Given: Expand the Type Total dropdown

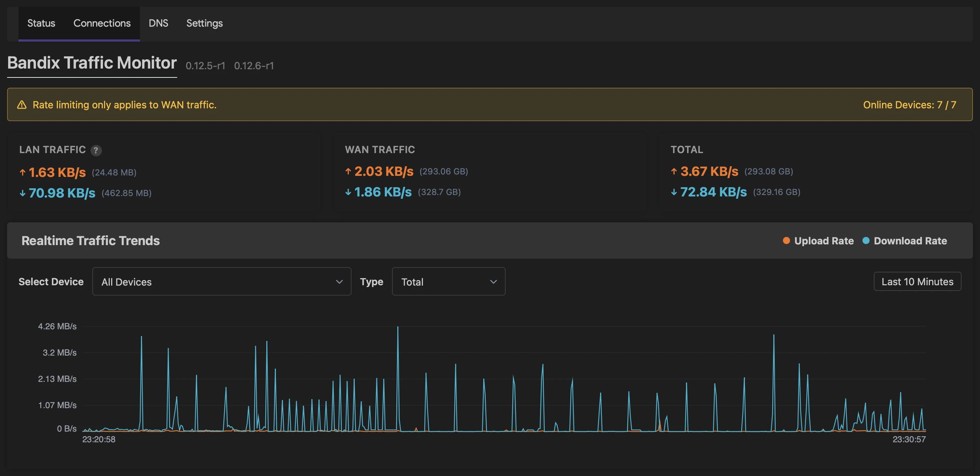Looking at the screenshot, I should tap(448, 282).
